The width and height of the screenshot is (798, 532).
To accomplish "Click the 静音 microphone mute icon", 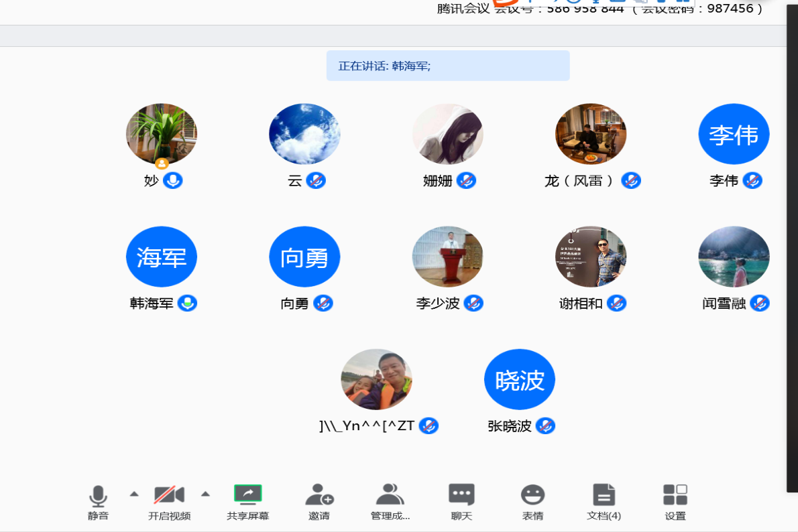I will [x=98, y=496].
